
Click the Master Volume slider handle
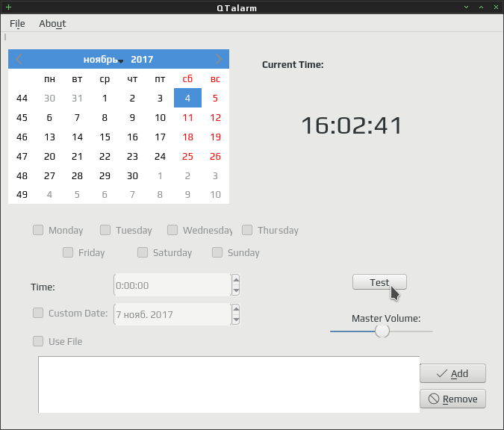pos(382,331)
